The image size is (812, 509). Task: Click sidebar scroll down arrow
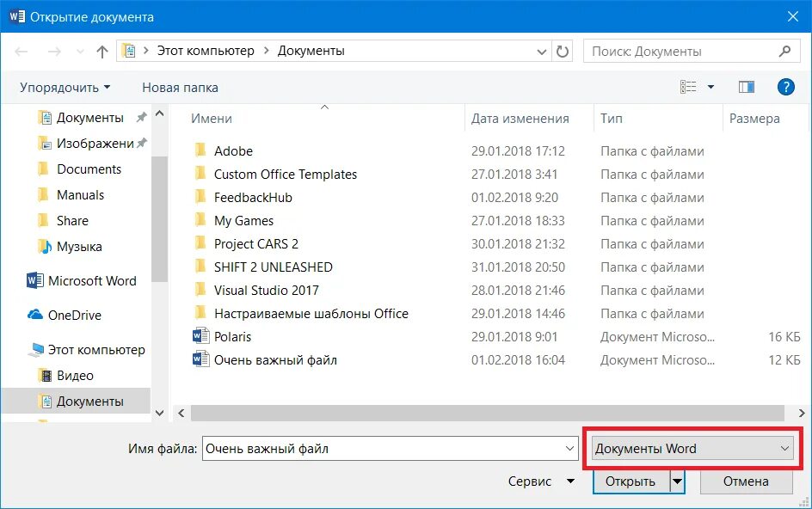[159, 414]
